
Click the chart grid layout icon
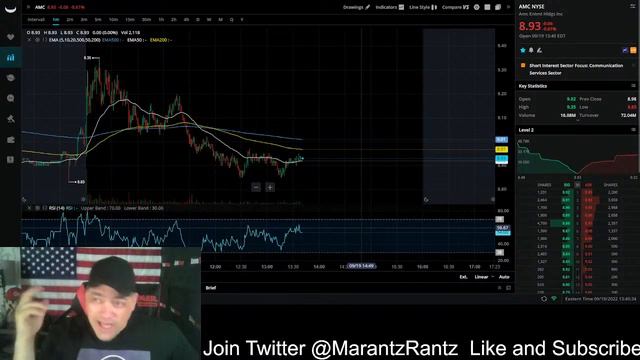click(x=487, y=7)
